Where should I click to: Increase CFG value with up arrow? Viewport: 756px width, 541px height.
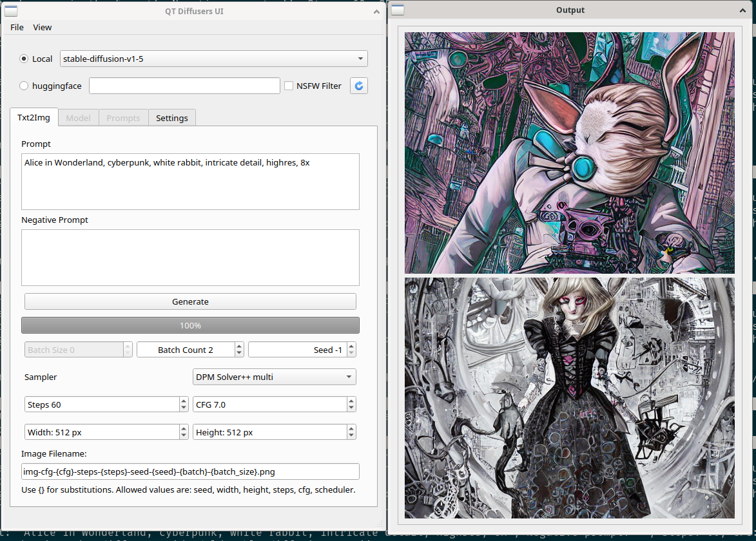(x=351, y=401)
